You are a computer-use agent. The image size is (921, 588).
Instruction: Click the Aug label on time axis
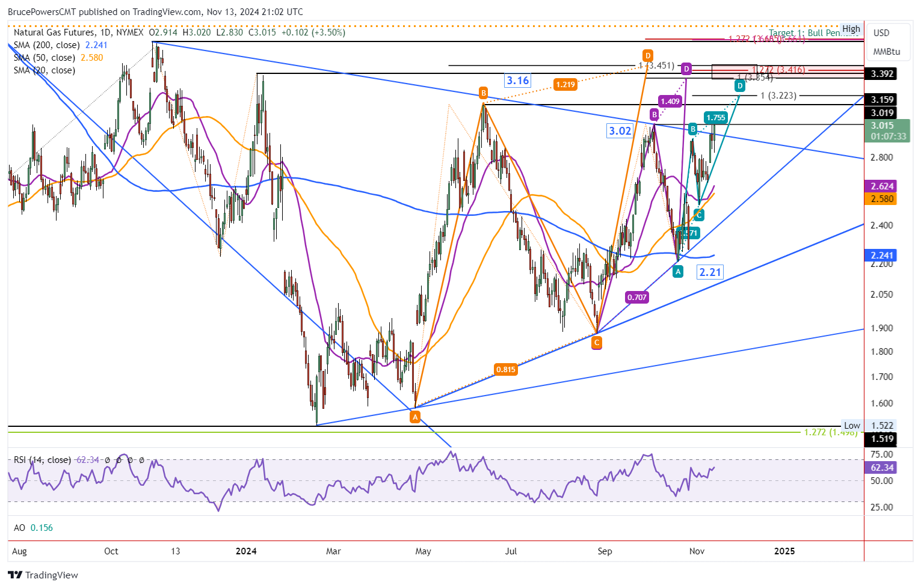point(19,551)
